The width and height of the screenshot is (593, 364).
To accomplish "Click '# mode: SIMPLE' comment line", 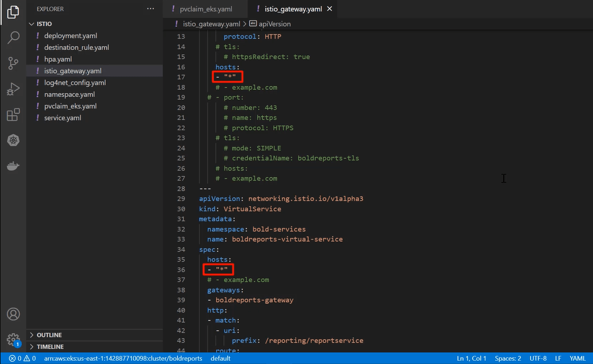I will point(252,148).
